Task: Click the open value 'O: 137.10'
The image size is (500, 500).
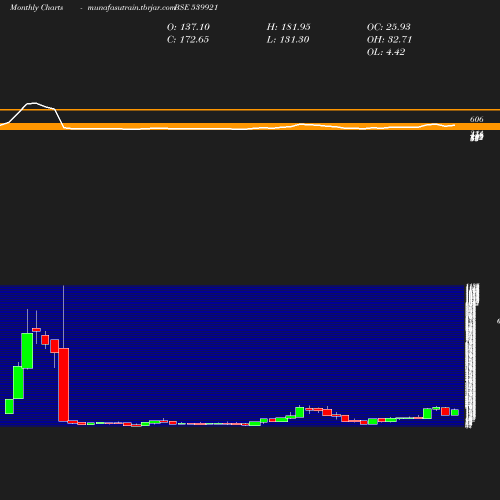Action: click(188, 27)
